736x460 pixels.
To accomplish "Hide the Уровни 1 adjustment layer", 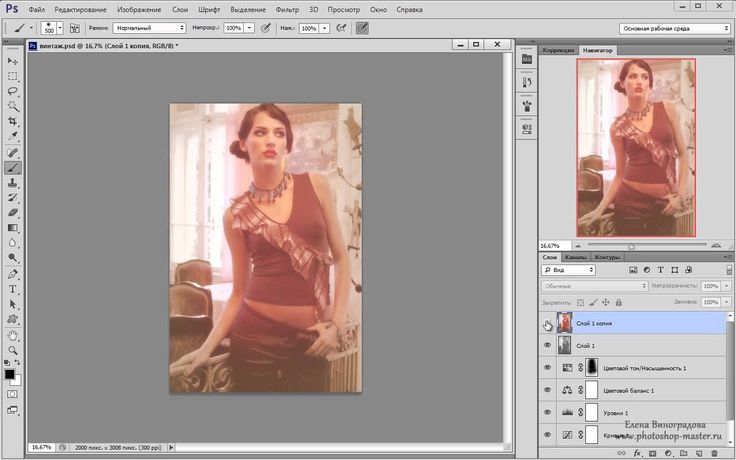I will click(x=547, y=413).
